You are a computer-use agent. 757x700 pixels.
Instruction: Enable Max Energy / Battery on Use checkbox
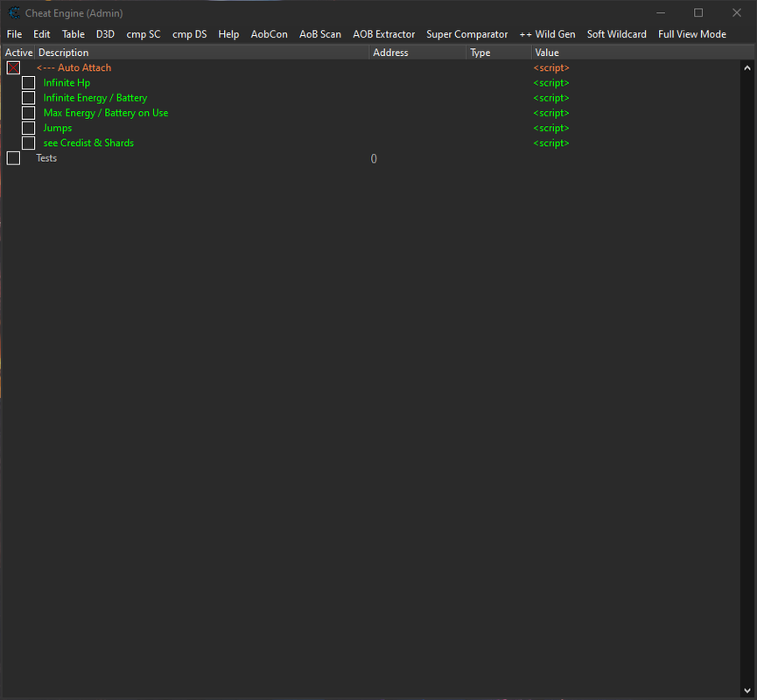[x=29, y=113]
